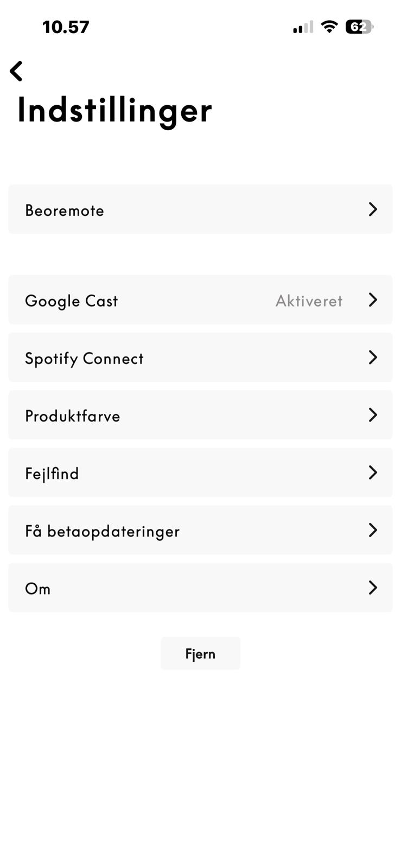401x868 pixels.
Task: Tap the back arrow icon
Action: 17,71
